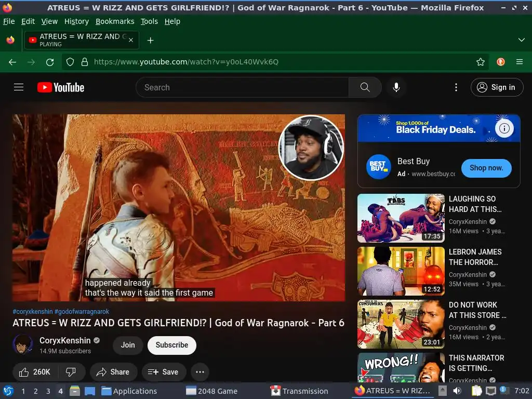Open the Edit menu
Image resolution: width=532 pixels, height=399 pixels.
28,21
